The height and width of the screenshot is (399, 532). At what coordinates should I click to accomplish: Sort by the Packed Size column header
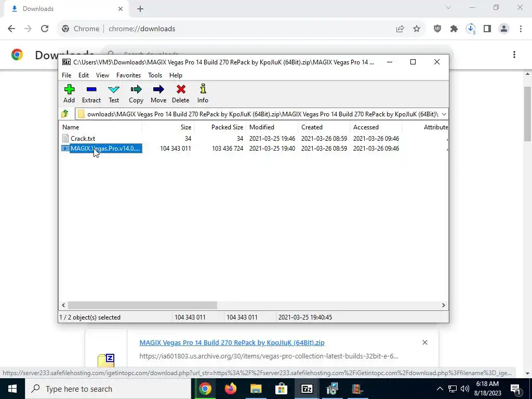tap(220, 127)
